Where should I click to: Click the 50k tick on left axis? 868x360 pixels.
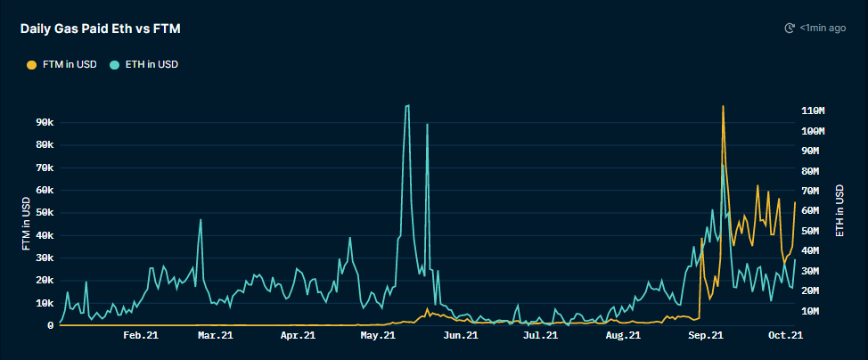coord(43,213)
